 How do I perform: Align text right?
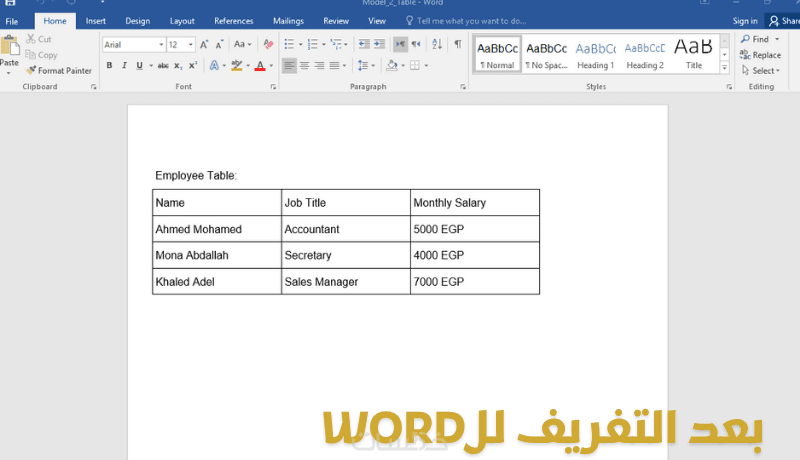point(320,65)
